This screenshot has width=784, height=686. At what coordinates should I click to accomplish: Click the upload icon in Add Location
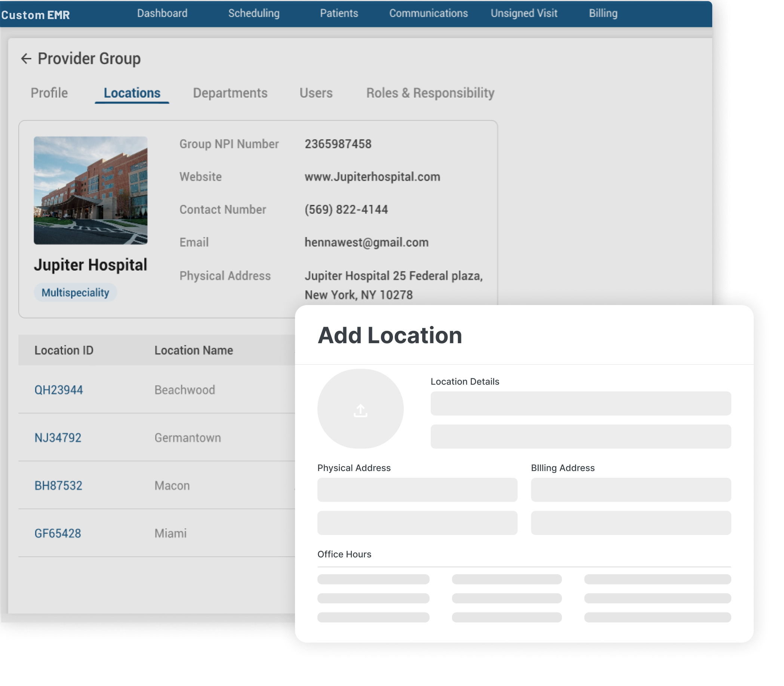[360, 410]
